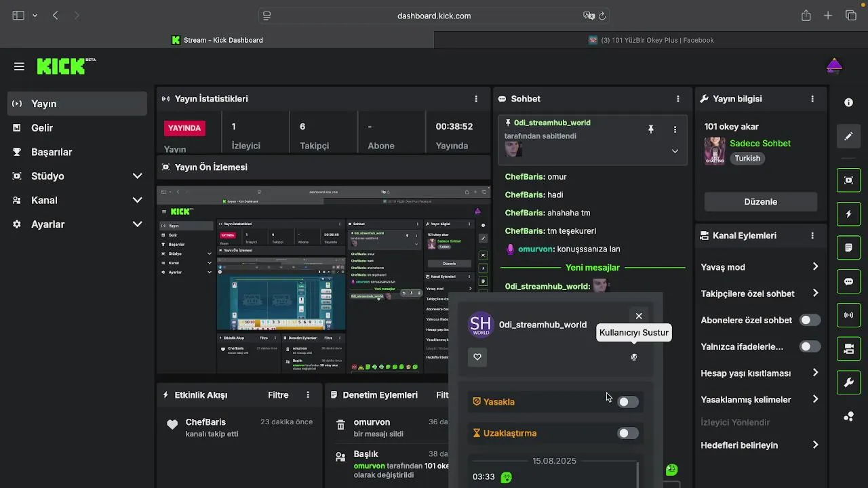Open Hesap yaşı kısıtlaması arrow

(815, 373)
